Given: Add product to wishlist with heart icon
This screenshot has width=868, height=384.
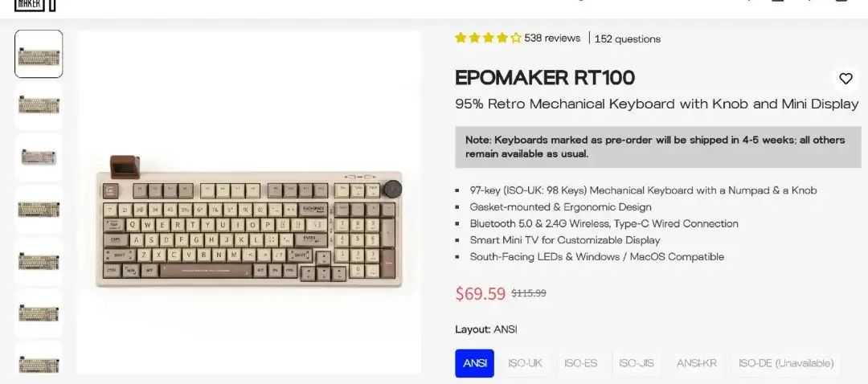Looking at the screenshot, I should pyautogui.click(x=845, y=79).
